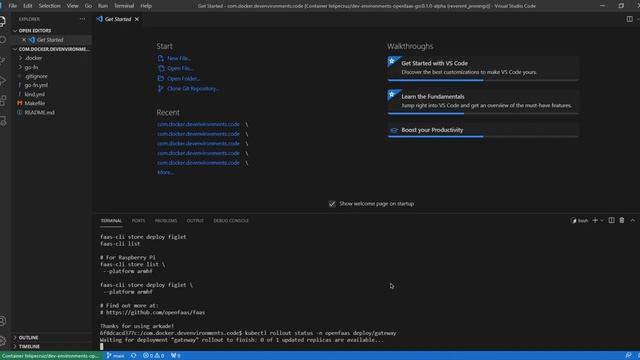This screenshot has width=640, height=360.
Task: Select Get Started in Open Editors list
Action: tap(51, 40)
